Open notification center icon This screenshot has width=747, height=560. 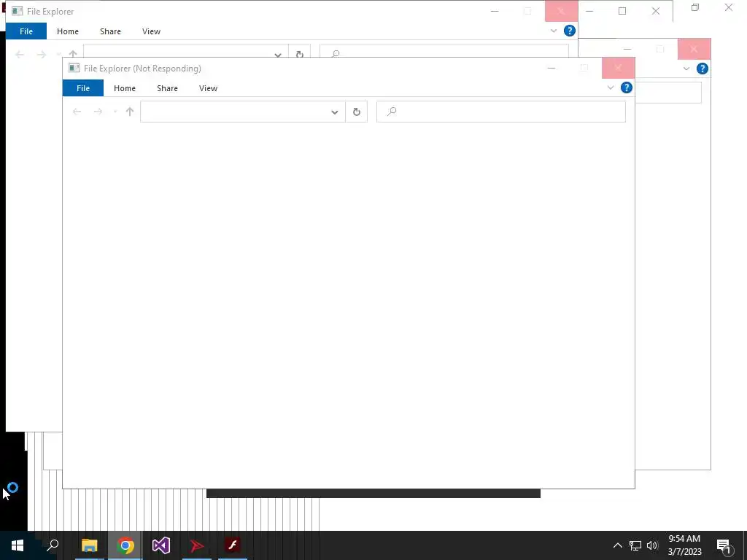pyautogui.click(x=724, y=546)
